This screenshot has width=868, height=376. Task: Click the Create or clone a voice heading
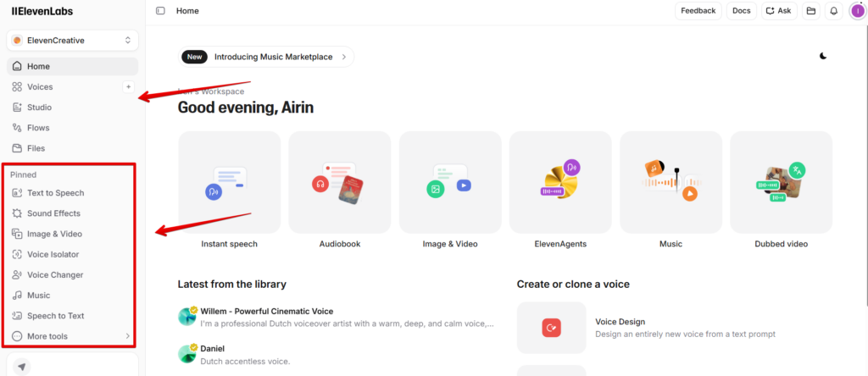(x=573, y=285)
